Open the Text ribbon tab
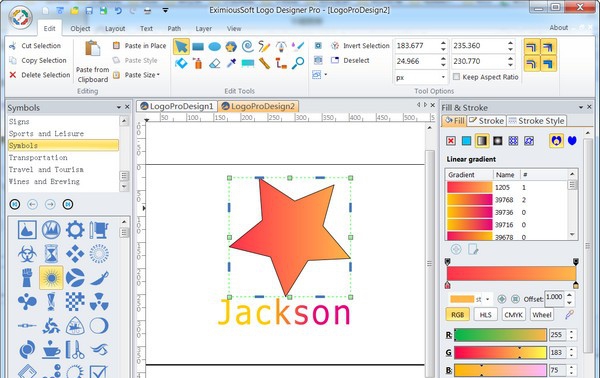Screen dimensions: 600x378 (x=146, y=28)
